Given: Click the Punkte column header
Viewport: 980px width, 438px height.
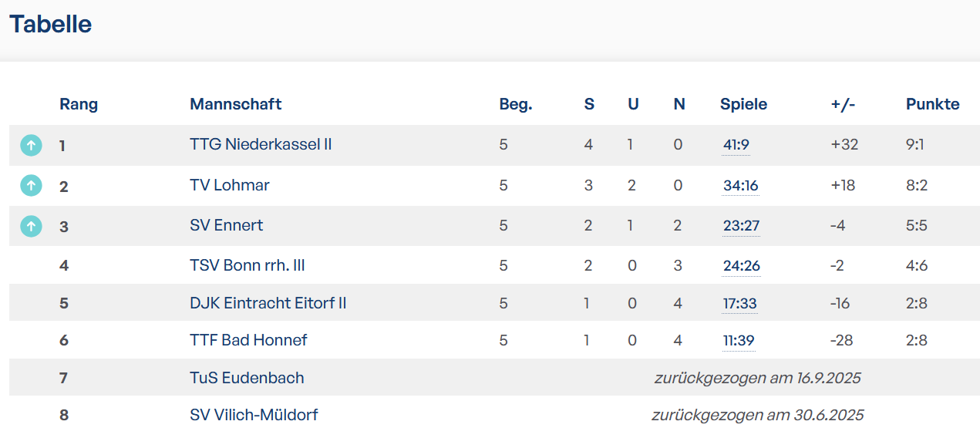Looking at the screenshot, I should pyautogui.click(x=932, y=104).
